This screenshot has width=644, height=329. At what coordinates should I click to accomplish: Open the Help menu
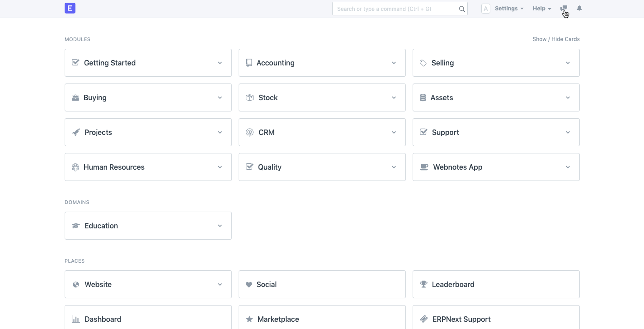[x=541, y=9]
